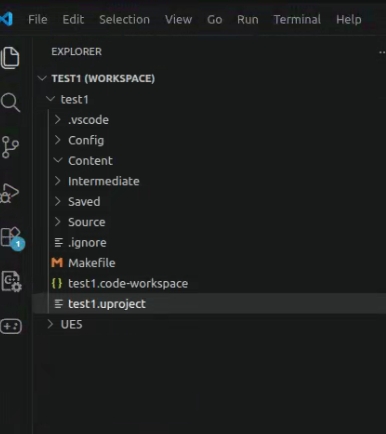386x434 pixels.
Task: Open the Terminal menu
Action: tap(297, 19)
